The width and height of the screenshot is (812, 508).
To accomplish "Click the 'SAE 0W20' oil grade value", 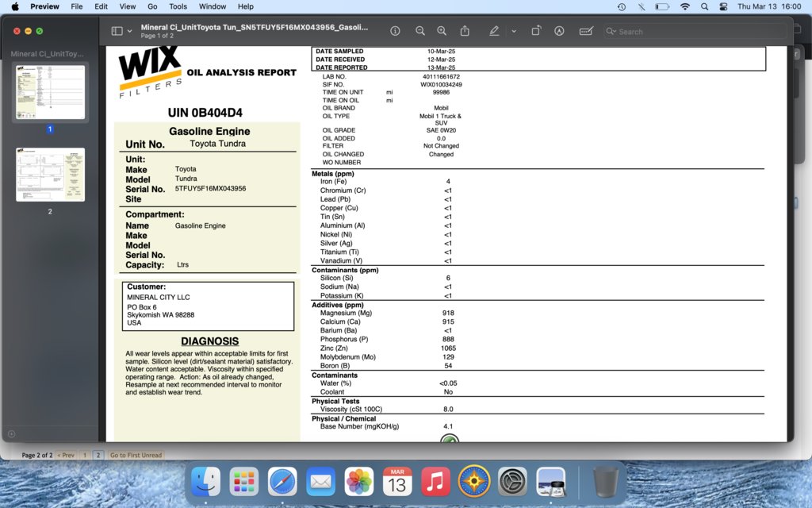I will tap(441, 131).
